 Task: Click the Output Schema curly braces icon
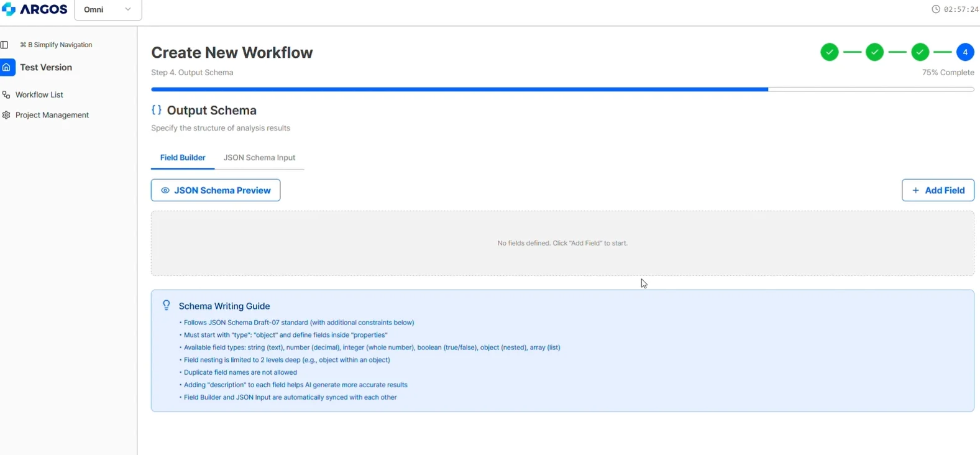157,110
